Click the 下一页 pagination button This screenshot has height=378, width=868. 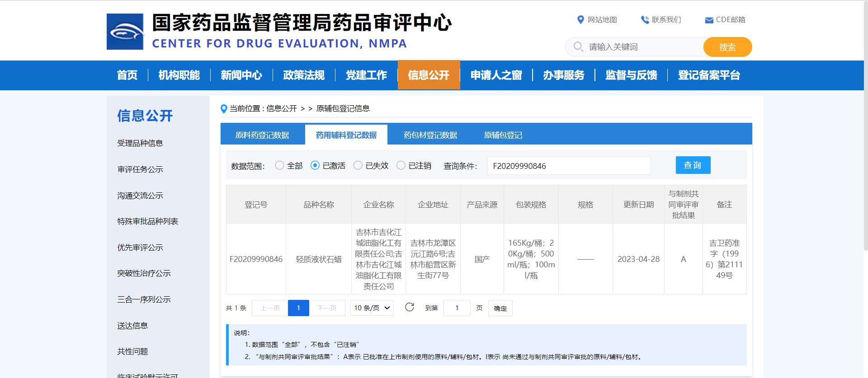pos(327,308)
